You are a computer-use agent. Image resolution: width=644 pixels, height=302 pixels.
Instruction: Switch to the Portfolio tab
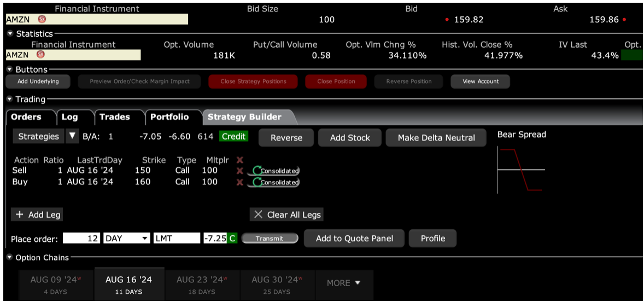pos(169,117)
